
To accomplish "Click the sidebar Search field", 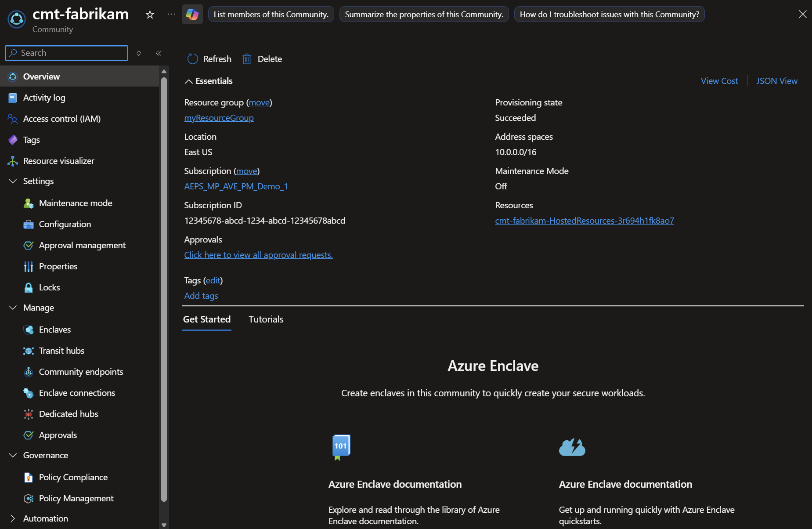I will (x=67, y=53).
